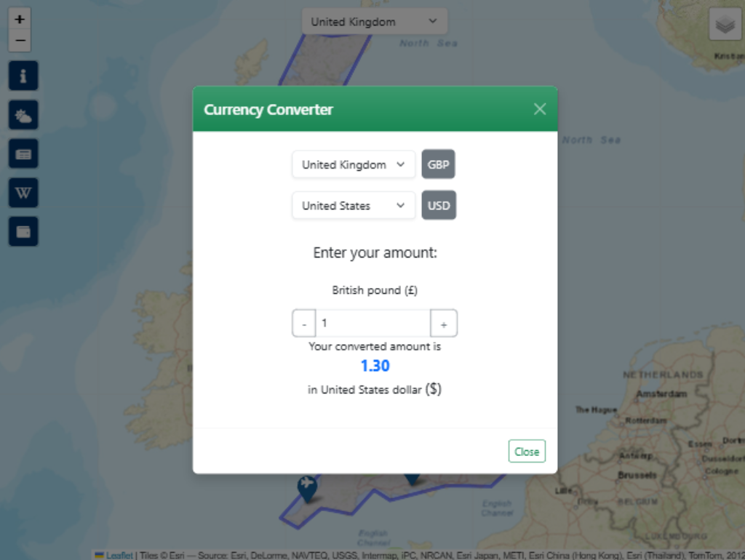Close the Currency Converter with X
This screenshot has width=745, height=560.
[x=539, y=109]
